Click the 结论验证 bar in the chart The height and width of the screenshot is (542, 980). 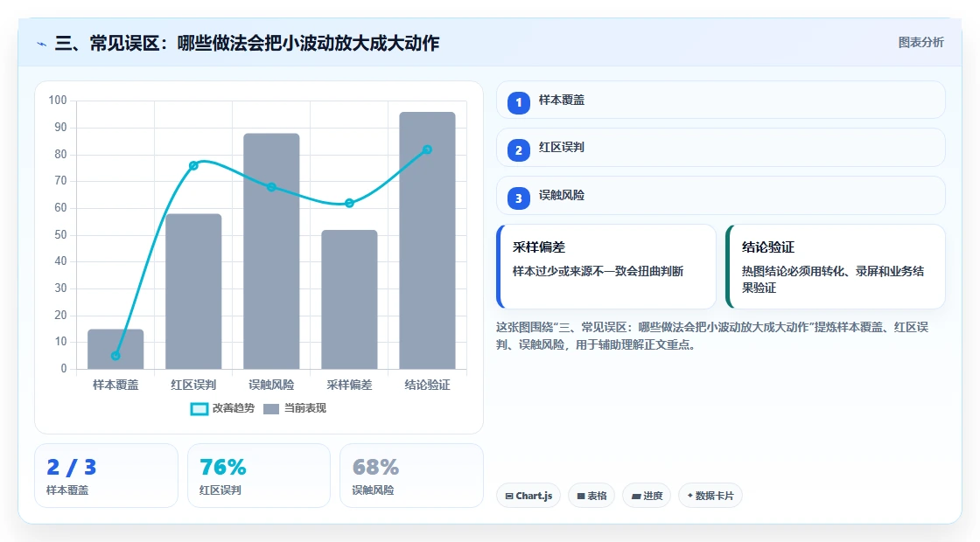pos(428,240)
